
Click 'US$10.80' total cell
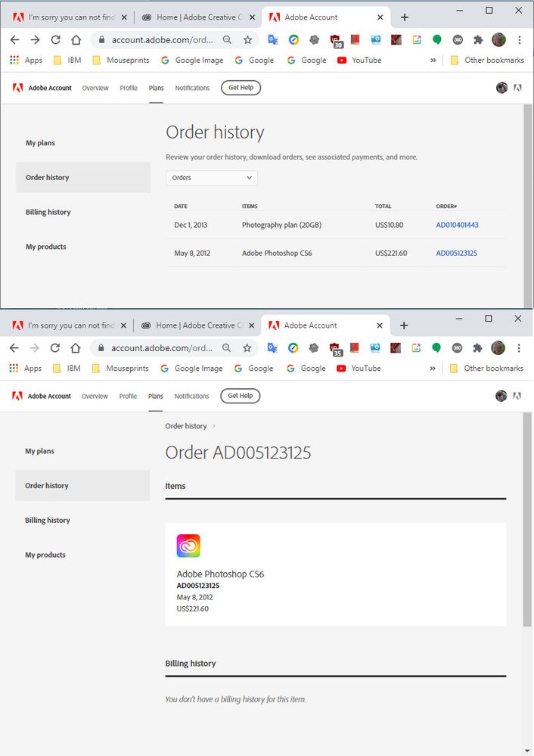(x=390, y=225)
